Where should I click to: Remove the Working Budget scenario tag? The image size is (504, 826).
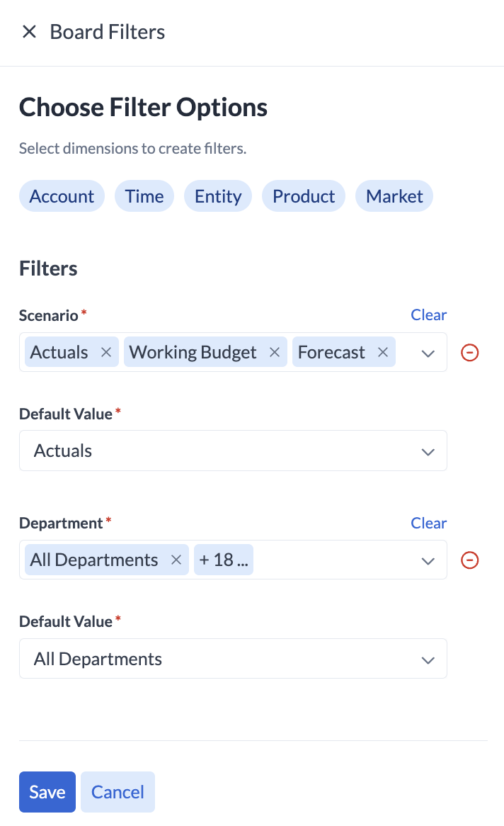pyautogui.click(x=275, y=352)
